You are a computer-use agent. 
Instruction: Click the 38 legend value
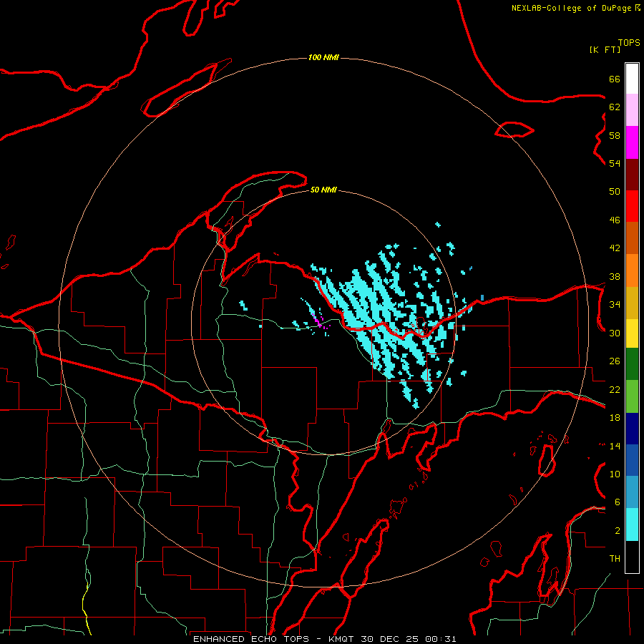(x=615, y=276)
